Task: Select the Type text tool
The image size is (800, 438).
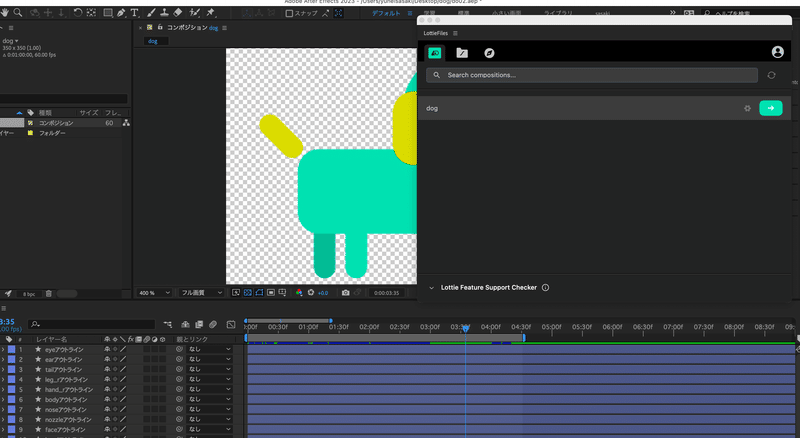Action: click(x=134, y=12)
